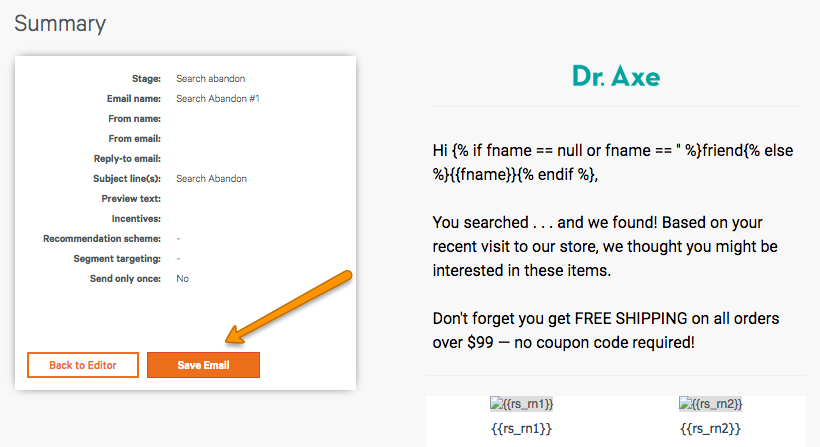Click the You searched paragraph in preview
The image size is (820, 447).
[605, 246]
